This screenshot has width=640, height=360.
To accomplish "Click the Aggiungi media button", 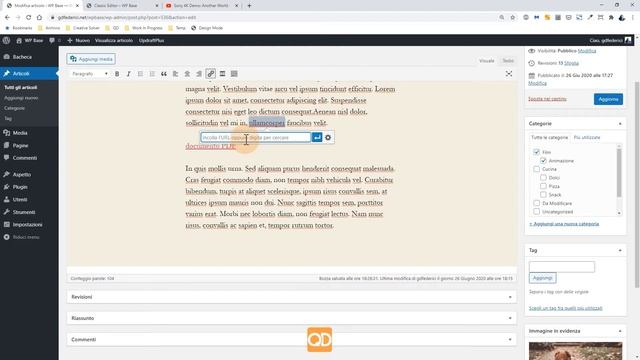I will click(x=91, y=59).
